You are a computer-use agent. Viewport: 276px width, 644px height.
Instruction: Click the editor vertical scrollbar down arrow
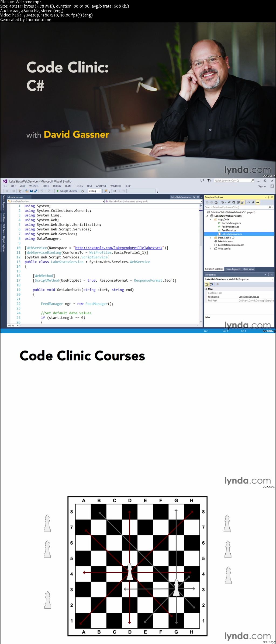point(201,322)
